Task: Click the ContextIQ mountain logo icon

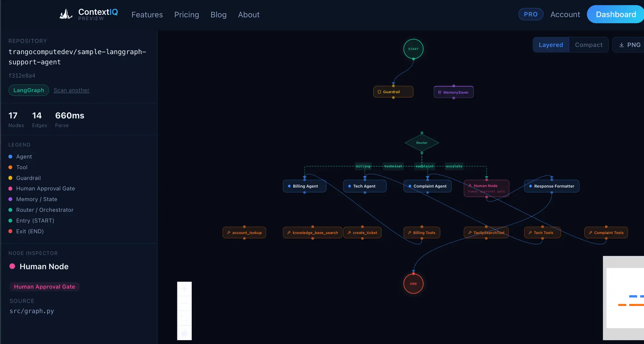Action: click(66, 14)
